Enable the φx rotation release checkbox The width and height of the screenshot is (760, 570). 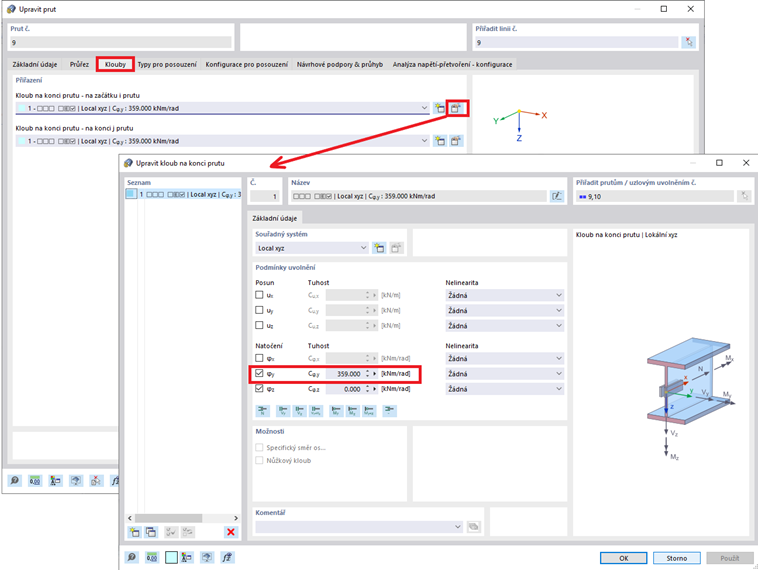pyautogui.click(x=259, y=358)
